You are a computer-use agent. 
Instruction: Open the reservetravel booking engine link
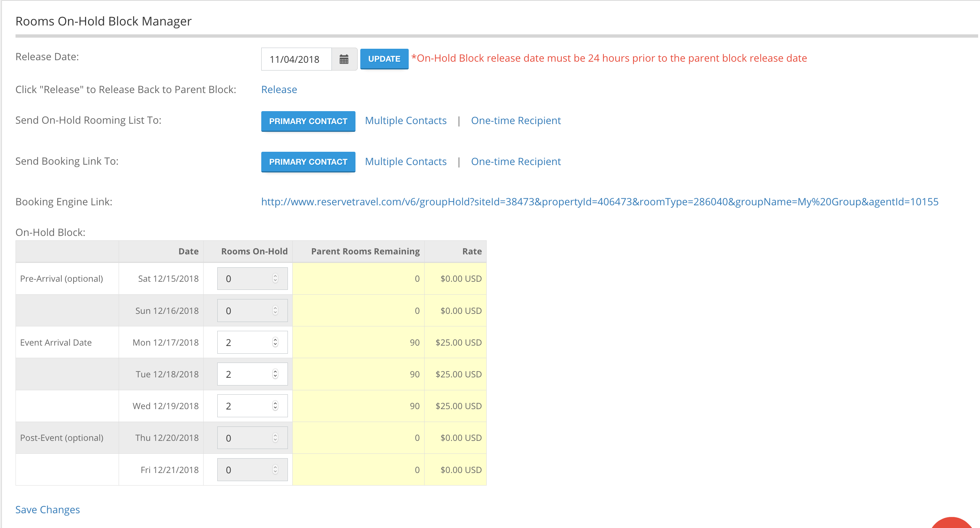point(599,202)
